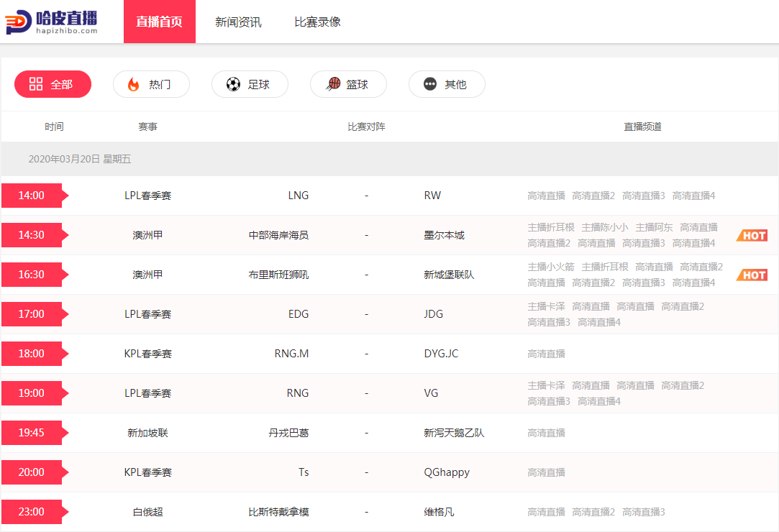
Task: Select the 全部 grid icon filter
Action: (x=36, y=84)
